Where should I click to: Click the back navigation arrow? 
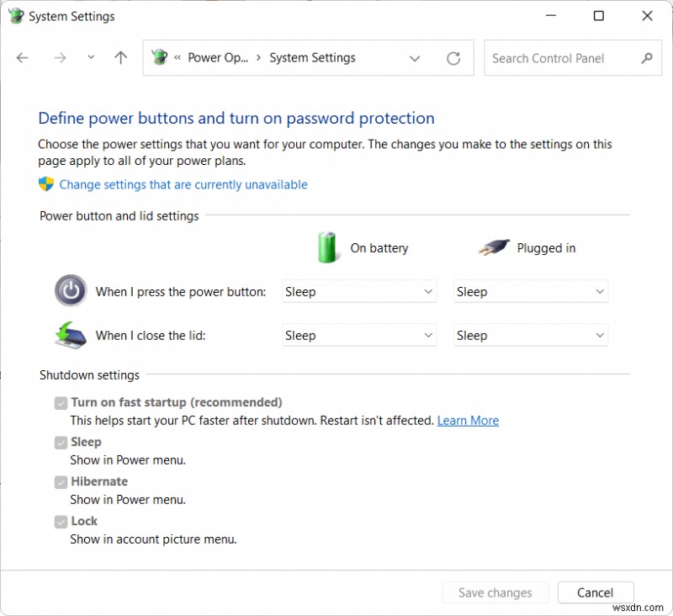22,58
